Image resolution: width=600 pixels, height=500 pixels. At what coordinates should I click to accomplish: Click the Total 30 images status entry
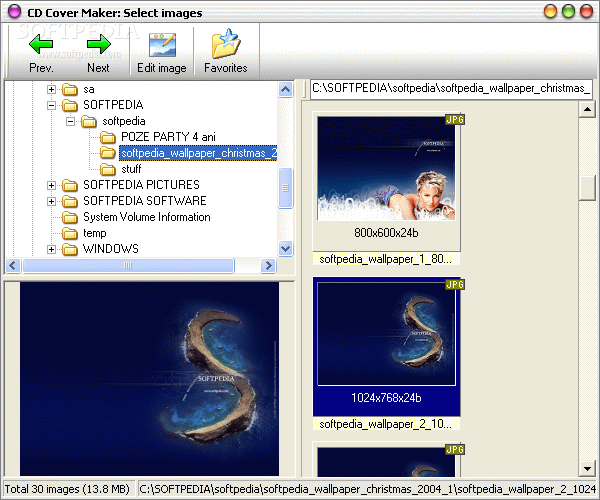click(x=68, y=489)
